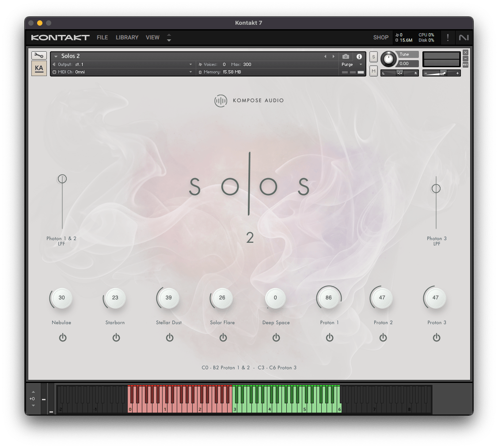498x448 pixels.
Task: Click the wrench edit instrument icon
Action: 39,55
